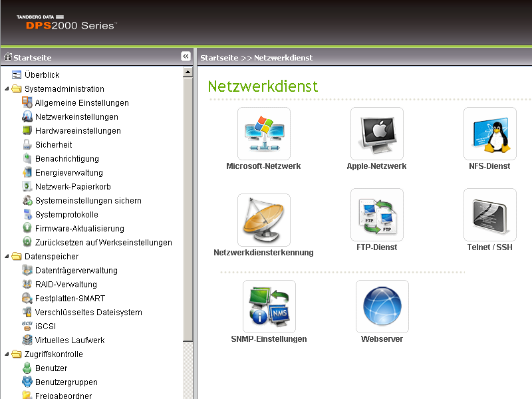Click the Startseite sidebar header link
This screenshot has width=532, height=399.
coord(32,58)
